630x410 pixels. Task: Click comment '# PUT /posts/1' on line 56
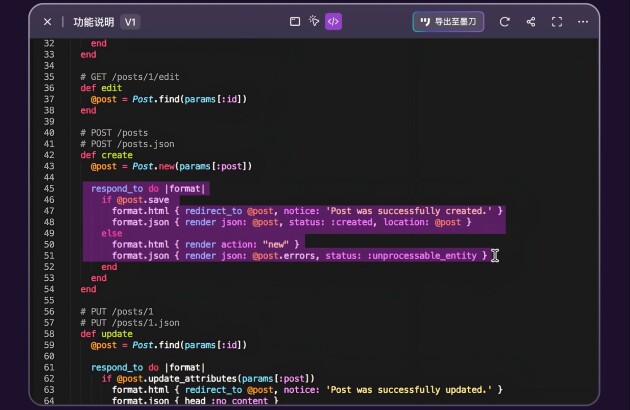[117, 312]
